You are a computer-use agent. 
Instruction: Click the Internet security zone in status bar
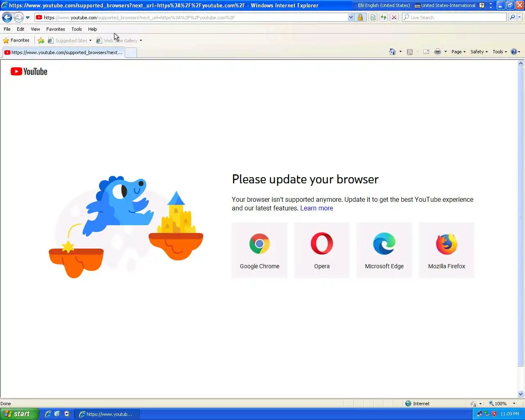click(x=418, y=404)
